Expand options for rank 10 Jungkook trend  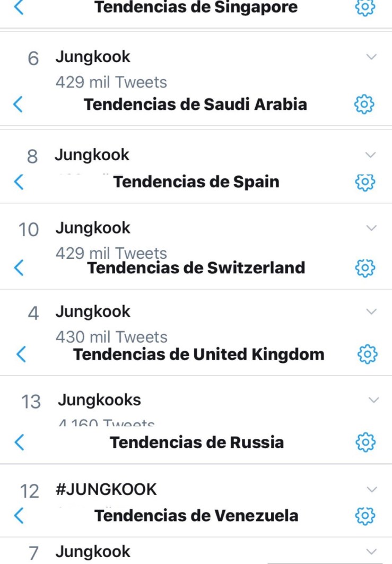[x=371, y=228]
